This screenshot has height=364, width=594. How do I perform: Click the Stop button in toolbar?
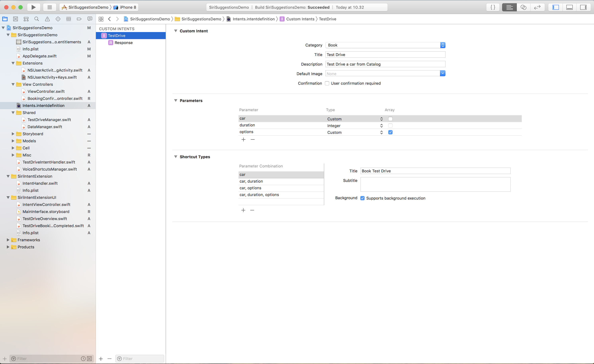[50, 7]
